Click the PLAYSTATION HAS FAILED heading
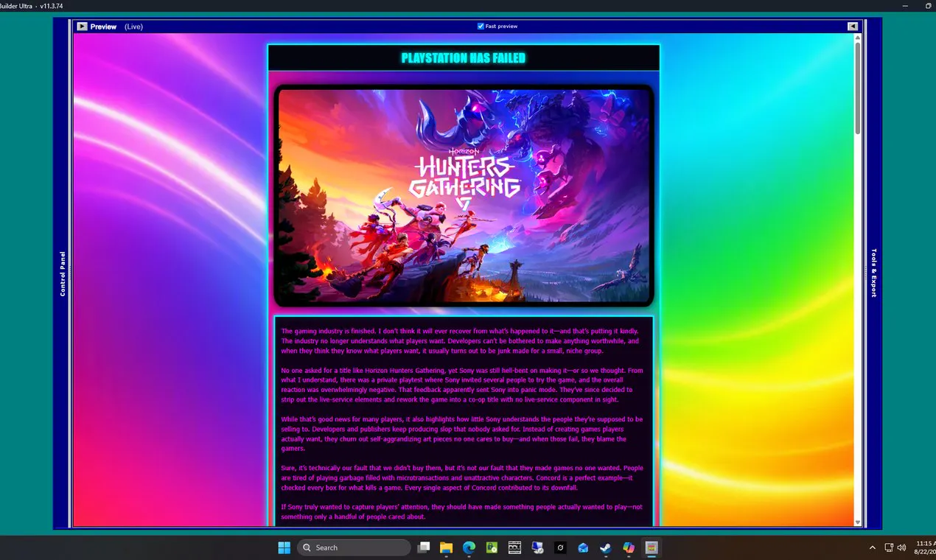 464,57
